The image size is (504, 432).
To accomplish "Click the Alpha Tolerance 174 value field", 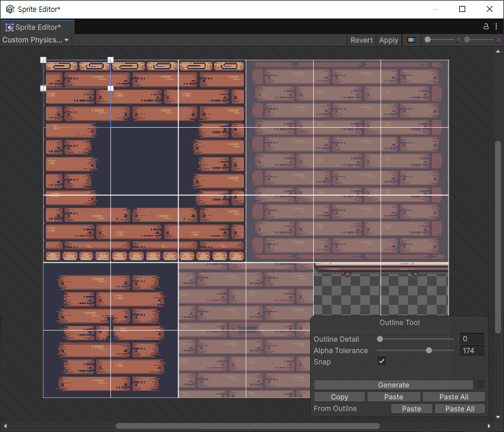I will point(472,350).
